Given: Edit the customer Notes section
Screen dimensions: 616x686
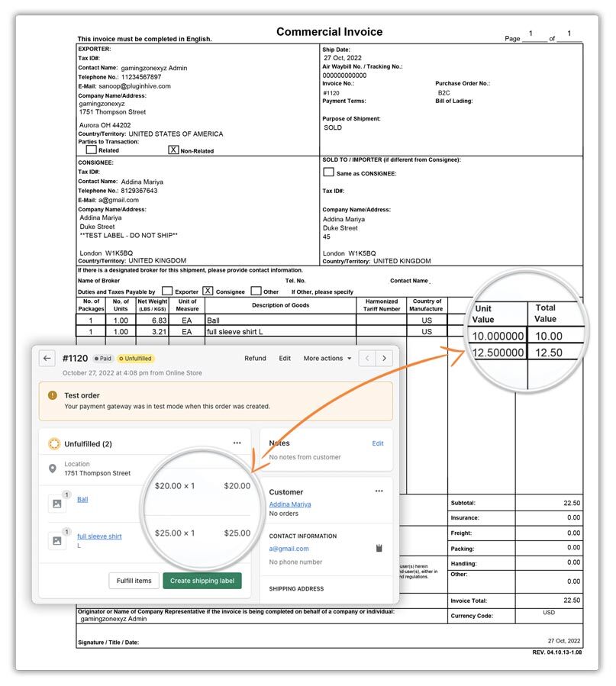Looking at the screenshot, I should point(378,443).
